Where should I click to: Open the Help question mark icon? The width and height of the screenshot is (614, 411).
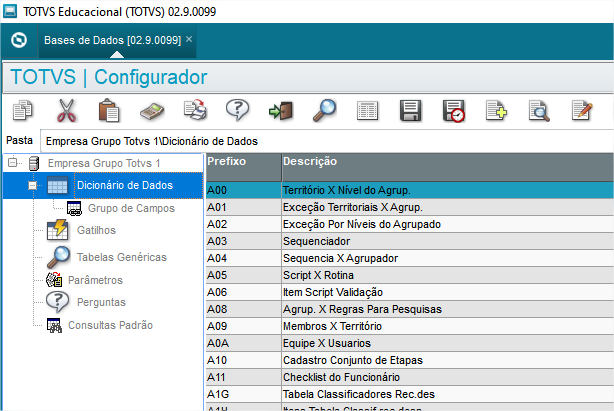(x=237, y=110)
